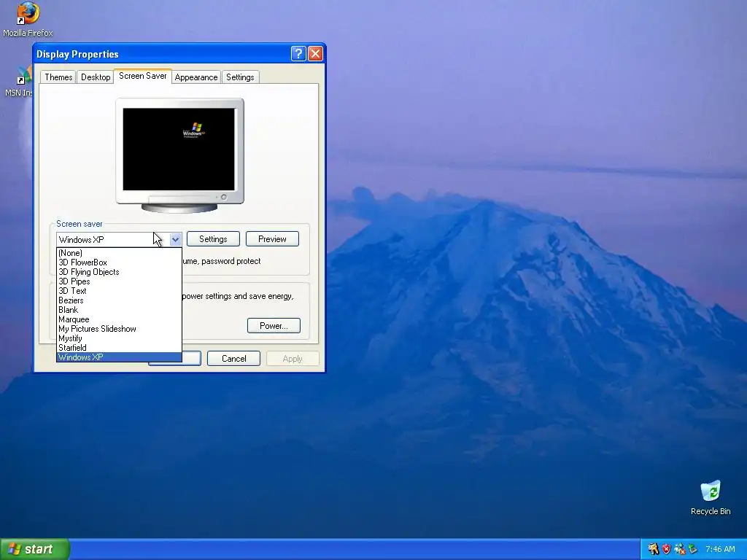Open Mozilla Firefox desktop shortcut
The width and height of the screenshot is (747, 560).
(x=28, y=19)
